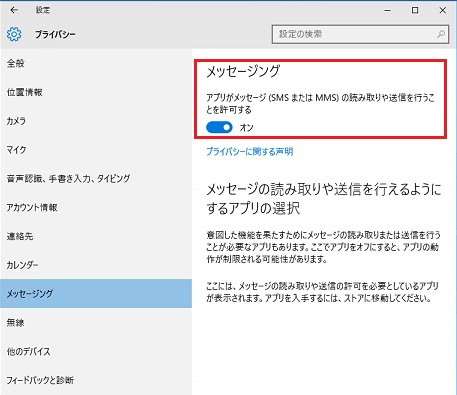Image resolution: width=457 pixels, height=395 pixels.
Task: Select マイク in the sidebar
Action: [96, 150]
